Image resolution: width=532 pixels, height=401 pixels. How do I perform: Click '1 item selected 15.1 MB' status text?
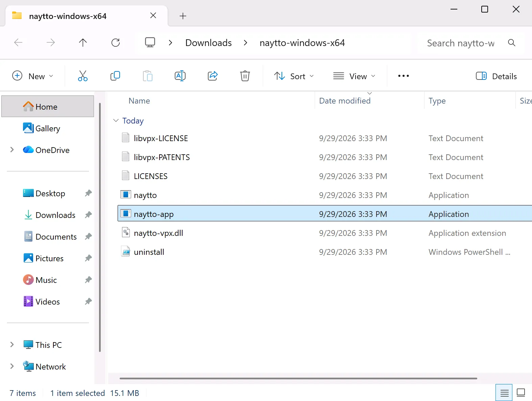point(95,393)
